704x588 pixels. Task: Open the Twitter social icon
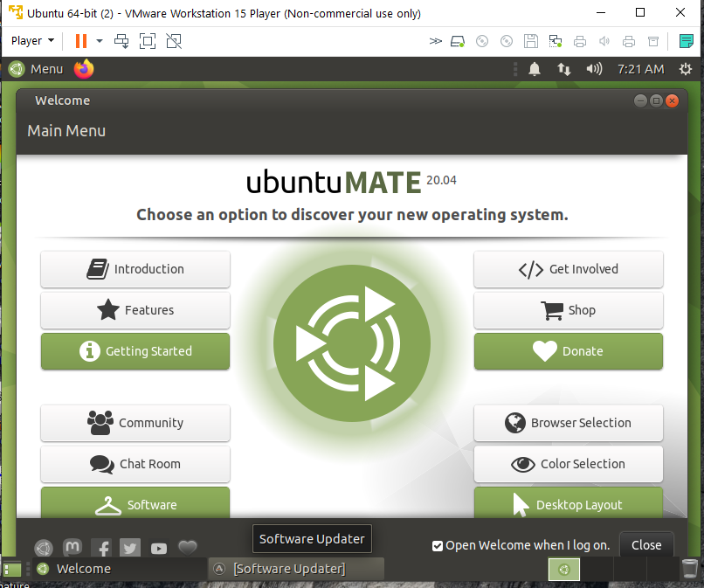point(130,548)
